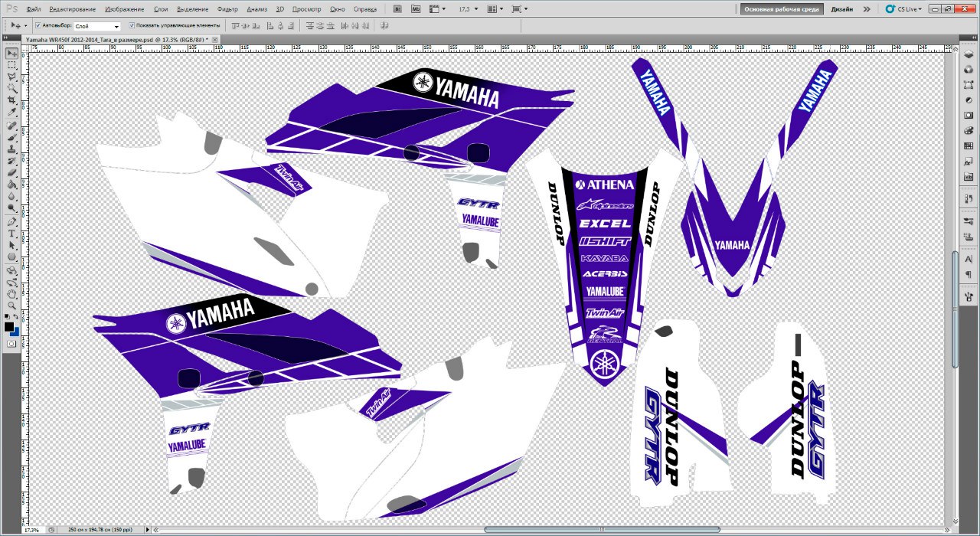Select the 3D Object Rotate tool
980x536 pixels.
12,270
